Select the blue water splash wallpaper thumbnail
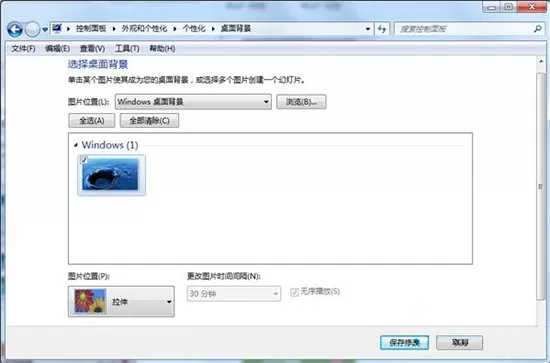The height and width of the screenshot is (363, 550). point(111,175)
